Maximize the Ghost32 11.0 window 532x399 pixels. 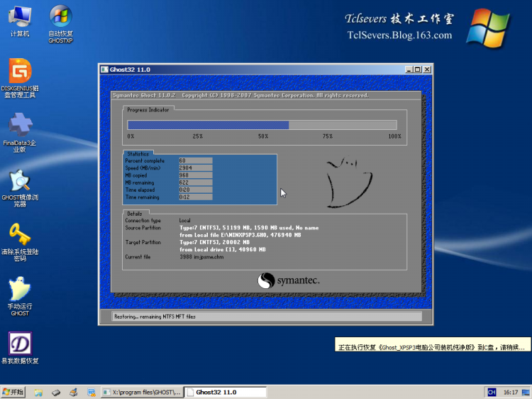(417, 70)
